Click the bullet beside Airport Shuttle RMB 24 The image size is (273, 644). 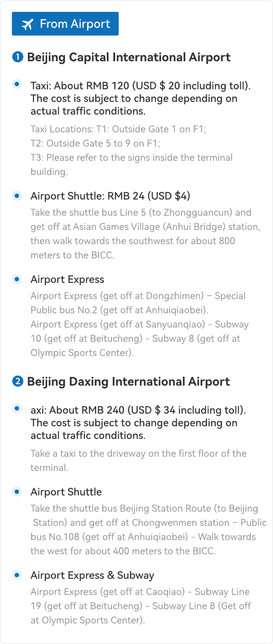pyautogui.click(x=17, y=196)
